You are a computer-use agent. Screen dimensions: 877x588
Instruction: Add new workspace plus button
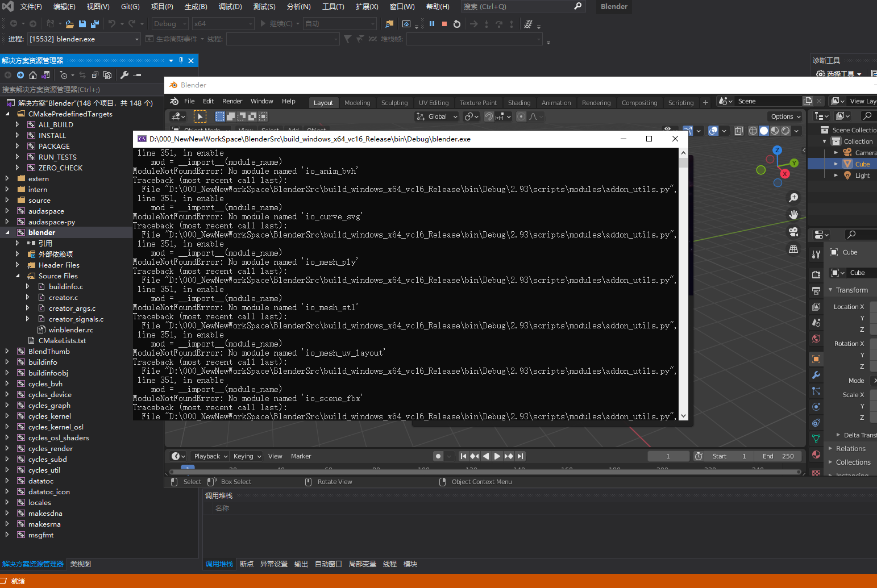click(705, 103)
